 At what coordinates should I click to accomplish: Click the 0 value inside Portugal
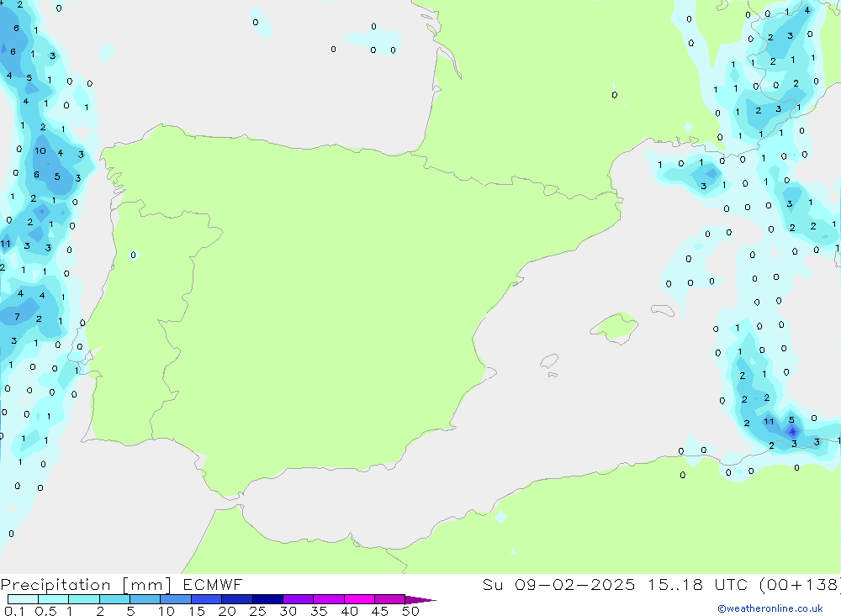[133, 255]
